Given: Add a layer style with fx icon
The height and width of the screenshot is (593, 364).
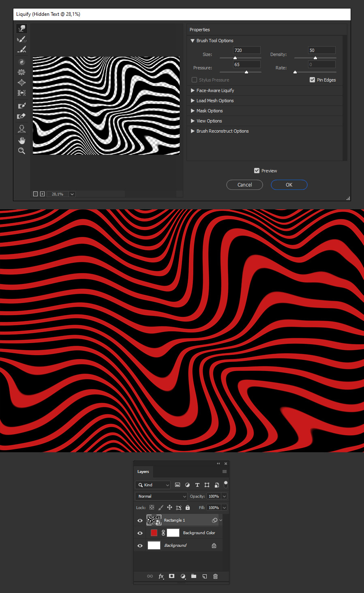Looking at the screenshot, I should 161,576.
